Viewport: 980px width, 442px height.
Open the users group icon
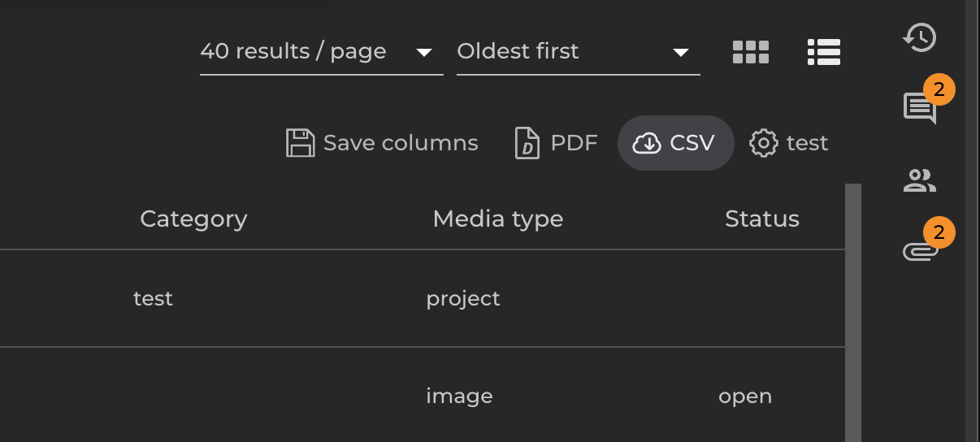coord(920,180)
